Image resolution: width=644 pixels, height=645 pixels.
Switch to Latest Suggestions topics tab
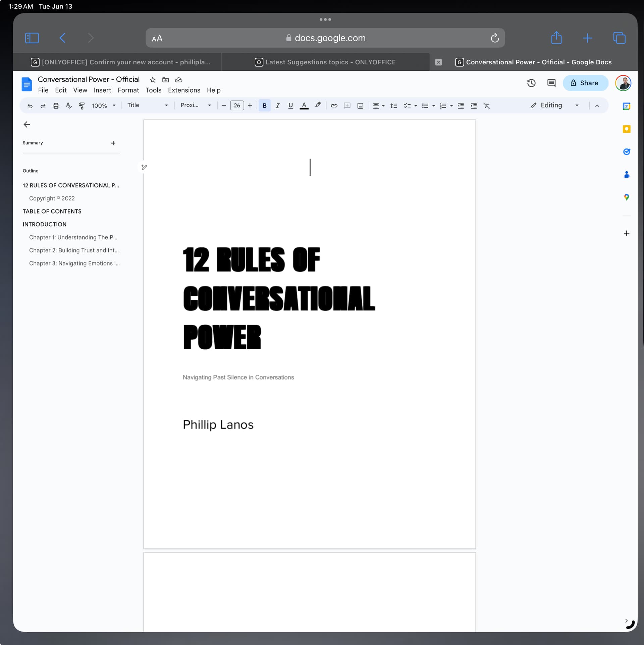(x=325, y=62)
